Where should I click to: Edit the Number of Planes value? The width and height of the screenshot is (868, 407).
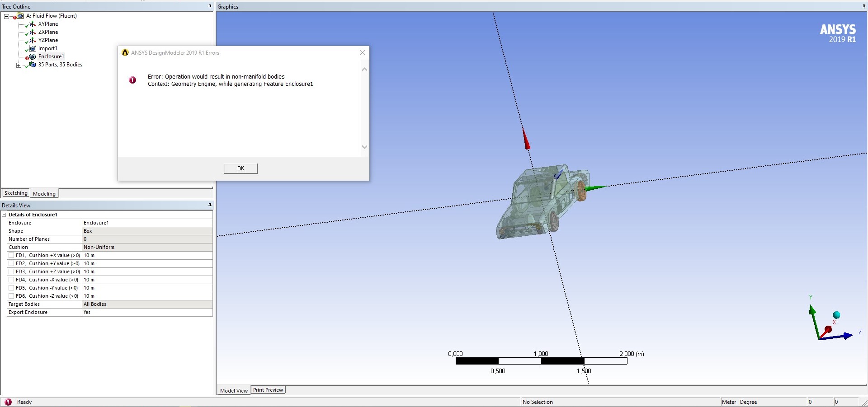click(x=147, y=239)
